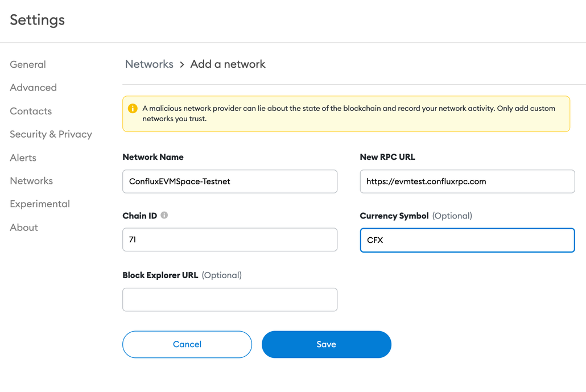The height and width of the screenshot is (392, 586).
Task: Click the Network Name input field
Action: tap(230, 181)
